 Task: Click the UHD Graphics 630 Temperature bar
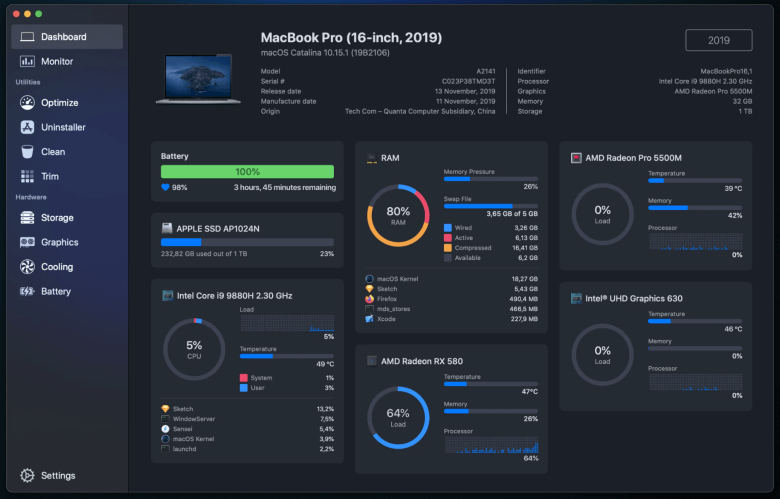coord(695,321)
